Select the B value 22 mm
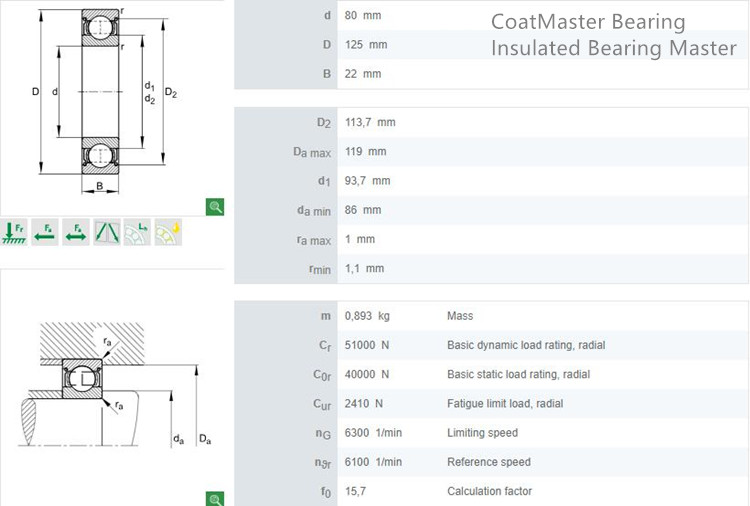 point(363,74)
